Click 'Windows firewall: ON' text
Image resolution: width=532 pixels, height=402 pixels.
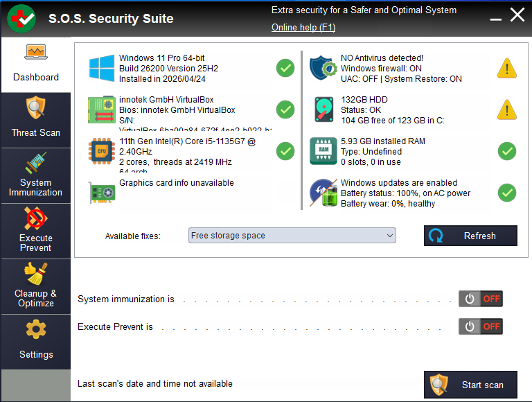[x=381, y=68]
